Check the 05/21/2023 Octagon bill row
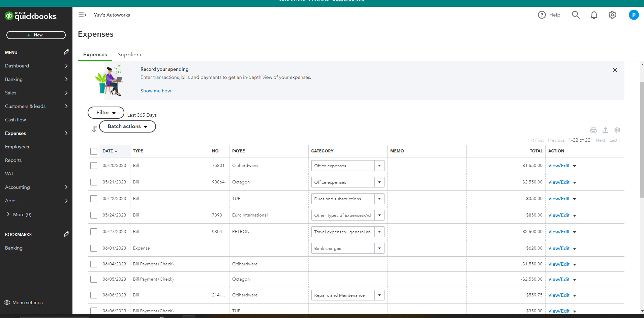 tap(94, 182)
